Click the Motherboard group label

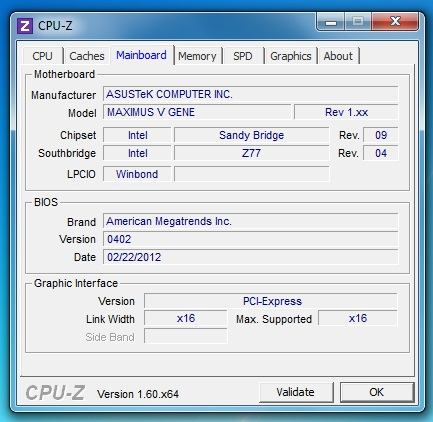tap(64, 74)
